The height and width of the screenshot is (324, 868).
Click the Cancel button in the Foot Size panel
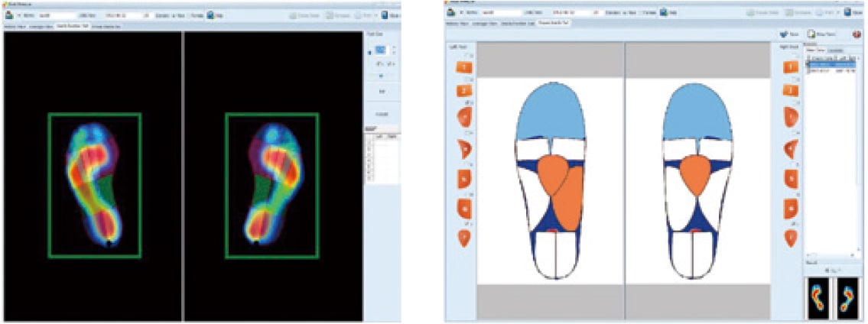[x=382, y=112]
